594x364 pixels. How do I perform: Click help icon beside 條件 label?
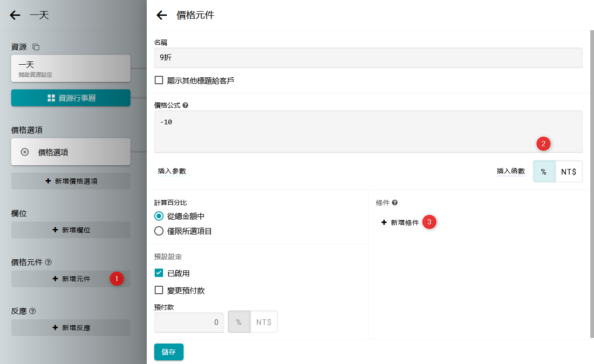[x=395, y=203]
